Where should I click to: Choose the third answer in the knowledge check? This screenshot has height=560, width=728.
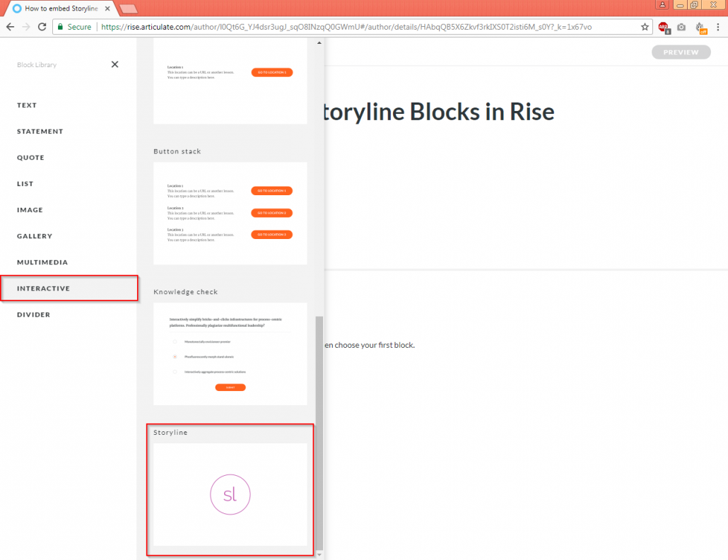pos(174,371)
